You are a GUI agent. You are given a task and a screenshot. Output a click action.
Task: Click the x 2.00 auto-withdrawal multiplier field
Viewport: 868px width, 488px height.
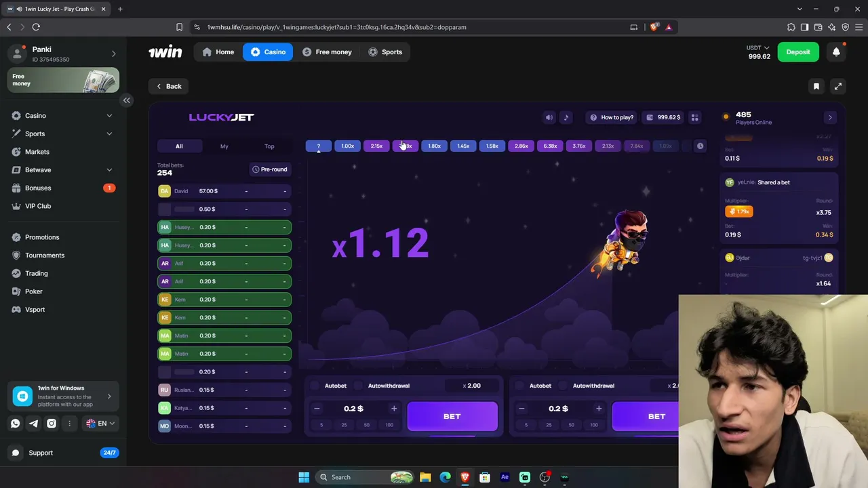473,386
